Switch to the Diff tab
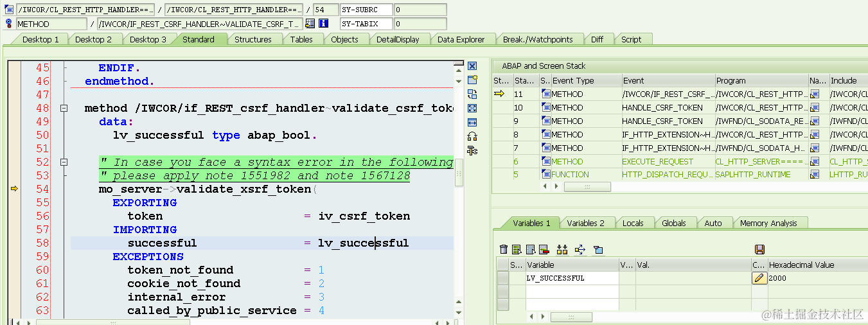868x325 pixels. (x=598, y=39)
